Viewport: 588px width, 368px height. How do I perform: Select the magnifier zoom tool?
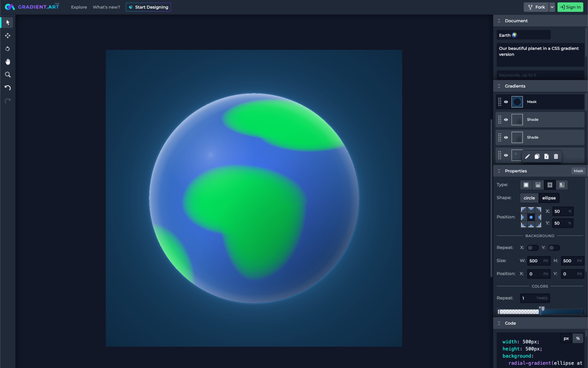point(8,75)
